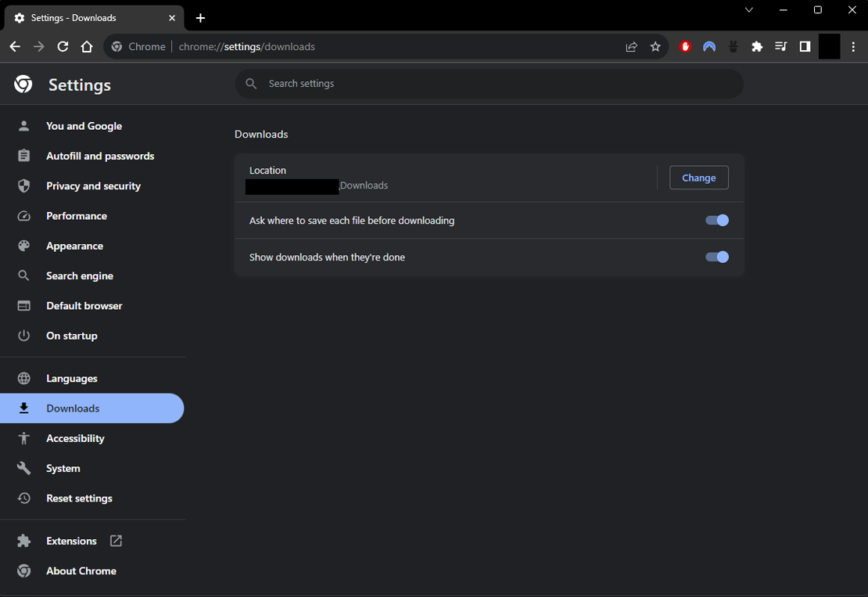Disable 'Ask where to save each file'
This screenshot has width=868, height=597.
tap(717, 221)
